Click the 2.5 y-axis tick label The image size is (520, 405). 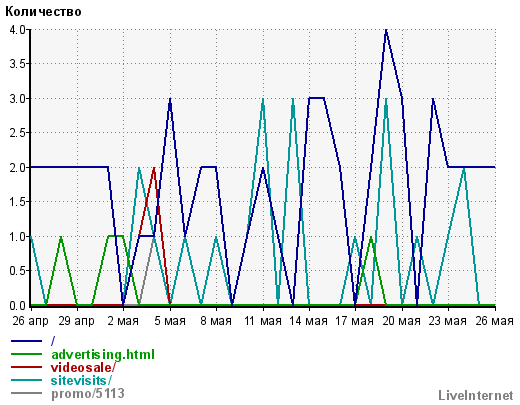[18, 133]
